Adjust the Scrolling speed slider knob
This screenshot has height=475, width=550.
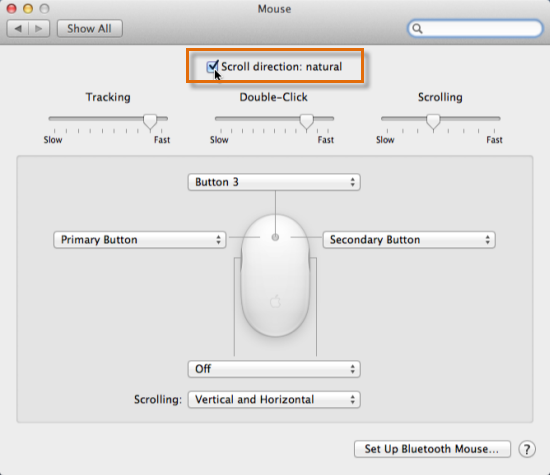pos(433,121)
